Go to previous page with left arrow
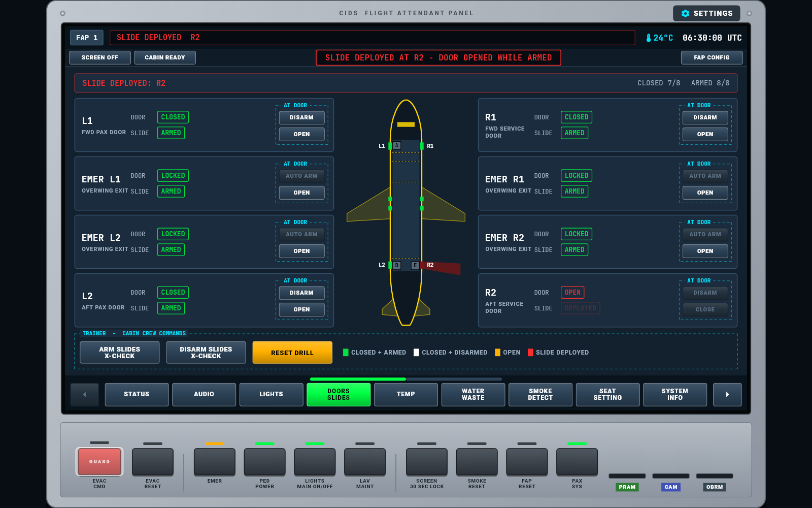 tap(84, 395)
